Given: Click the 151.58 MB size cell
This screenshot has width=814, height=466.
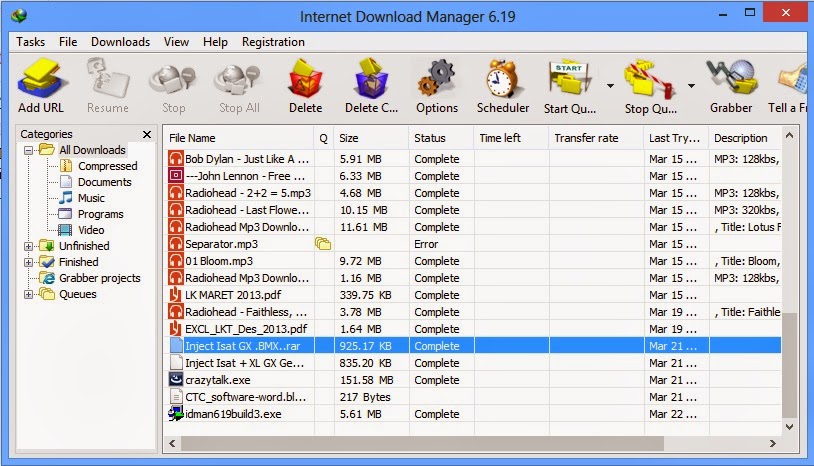Looking at the screenshot, I should (x=367, y=380).
